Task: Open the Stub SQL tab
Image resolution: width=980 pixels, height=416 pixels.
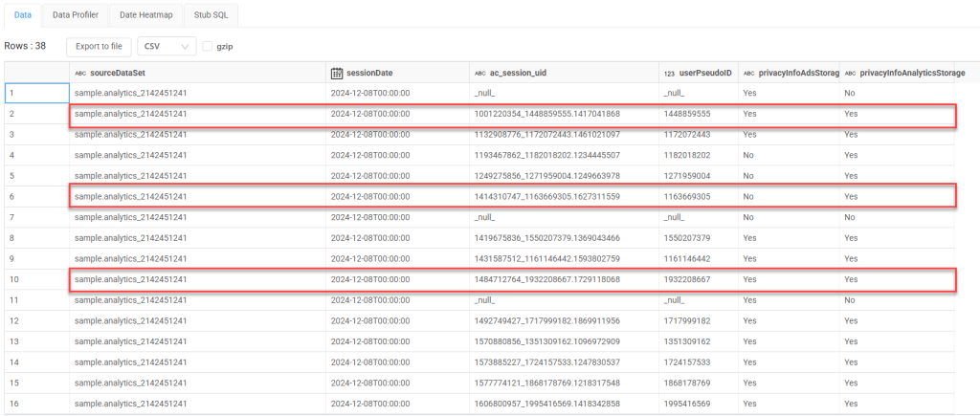Action: point(211,14)
